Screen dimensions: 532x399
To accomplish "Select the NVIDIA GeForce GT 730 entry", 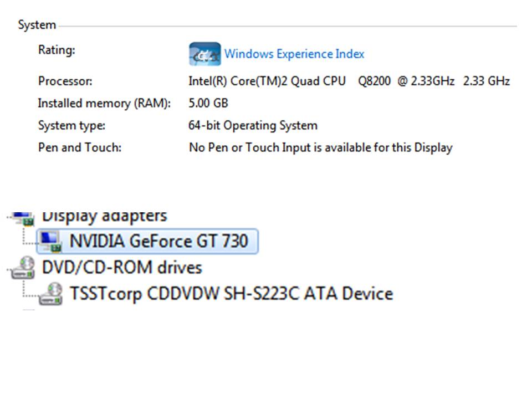I will click(158, 241).
